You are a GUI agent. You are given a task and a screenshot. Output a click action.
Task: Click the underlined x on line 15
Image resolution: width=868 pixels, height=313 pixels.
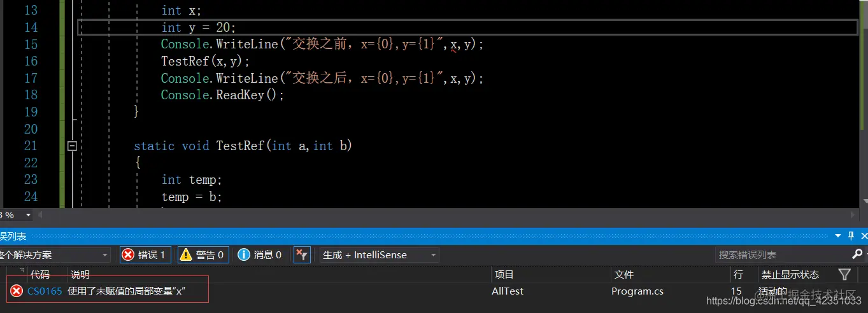(x=453, y=45)
